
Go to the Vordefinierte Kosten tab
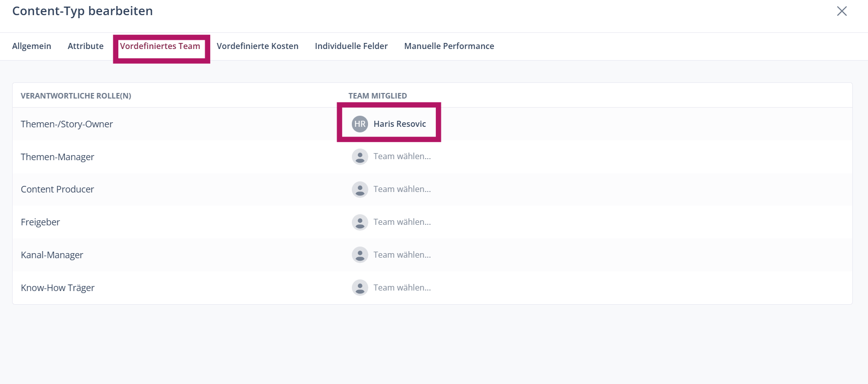pyautogui.click(x=257, y=46)
